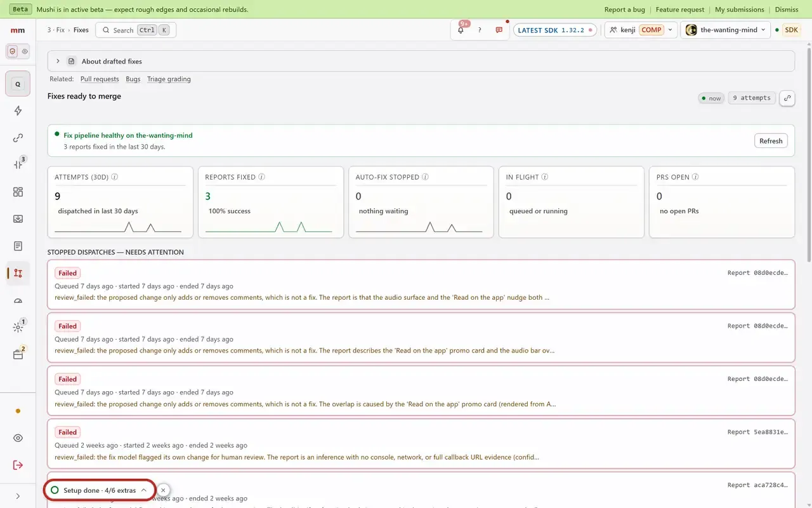812x508 pixels.
Task: Go to the Bugs related link
Action: (133, 79)
